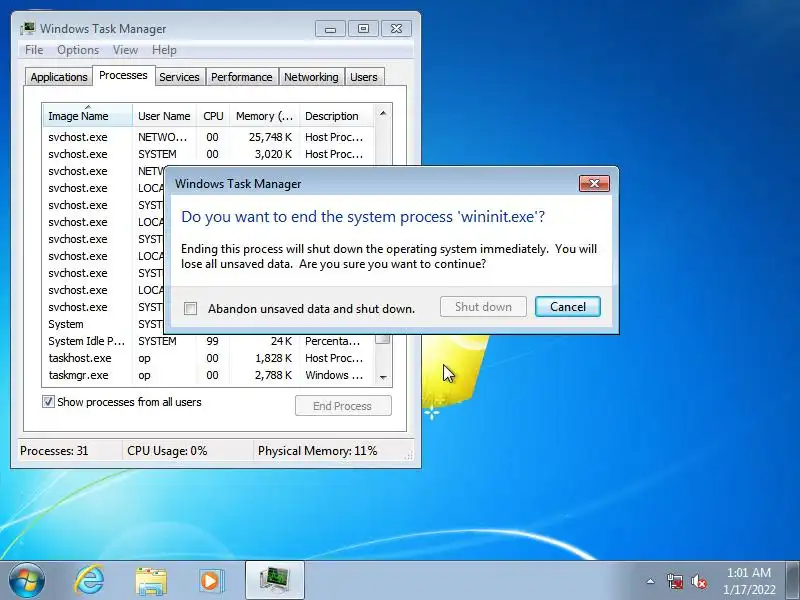Select svchost.exe using 3,020 K memory
The width and height of the screenshot is (800, 600).
[x=208, y=154]
